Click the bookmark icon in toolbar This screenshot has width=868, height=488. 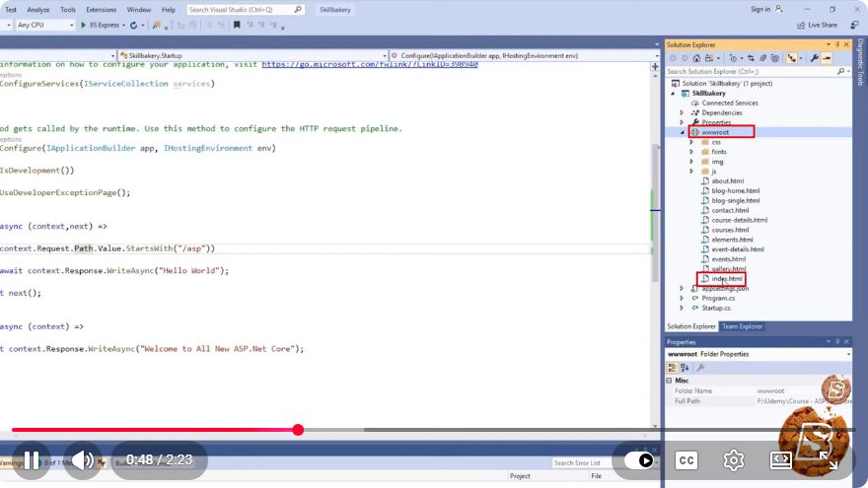pos(237,25)
